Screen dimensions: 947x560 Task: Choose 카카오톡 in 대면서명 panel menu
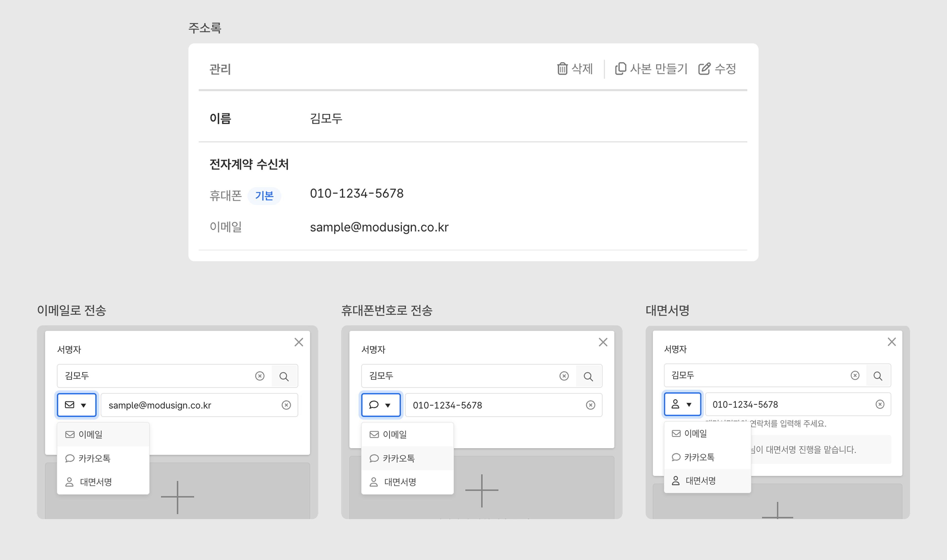699,457
